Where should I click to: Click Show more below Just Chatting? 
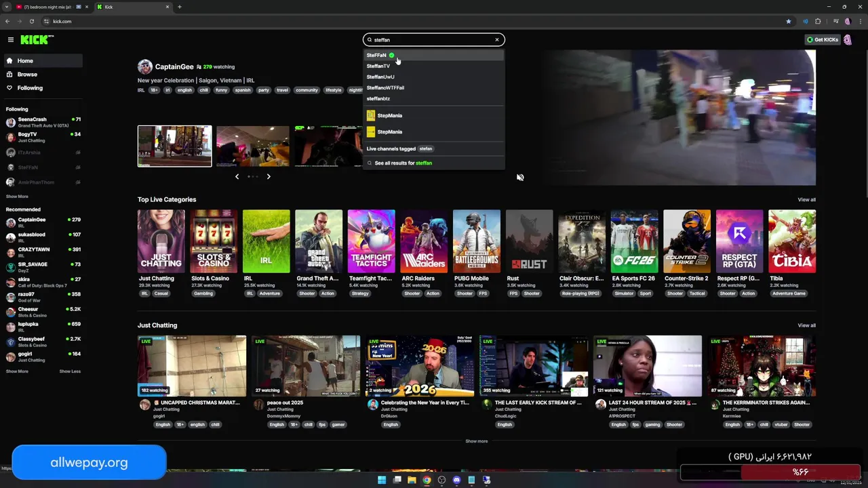476,441
